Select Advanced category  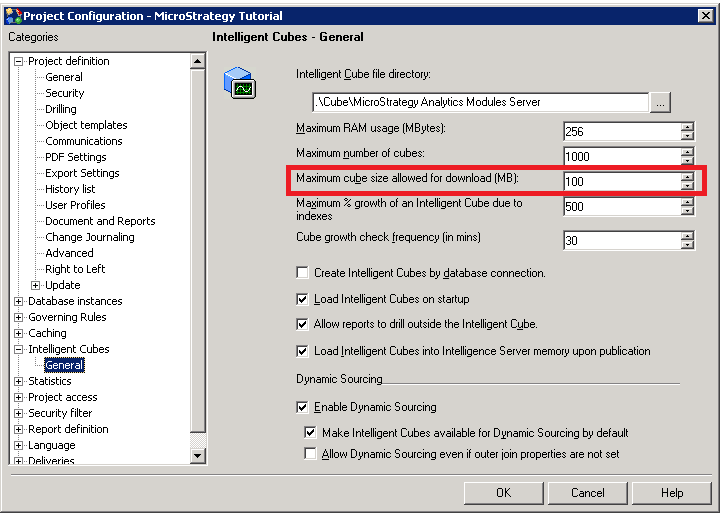[x=69, y=253]
